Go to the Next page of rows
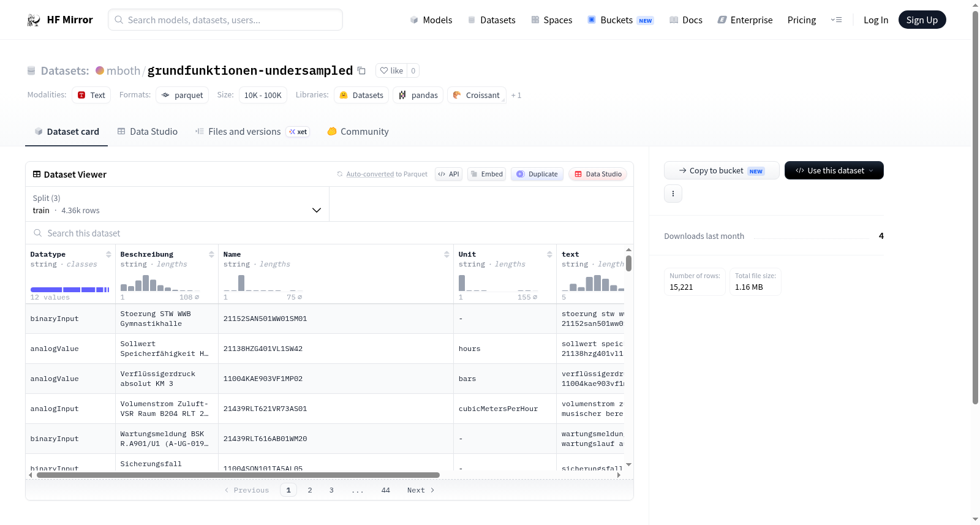Image resolution: width=980 pixels, height=525 pixels. [421, 490]
